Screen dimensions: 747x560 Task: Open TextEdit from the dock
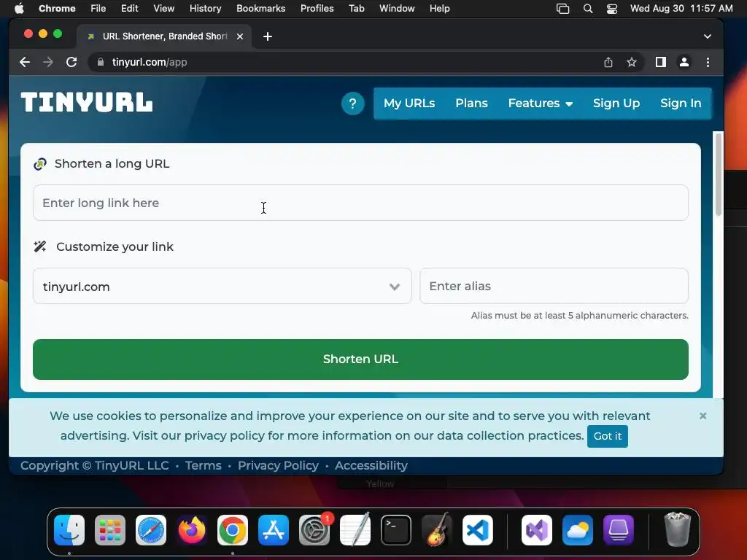pos(355,530)
